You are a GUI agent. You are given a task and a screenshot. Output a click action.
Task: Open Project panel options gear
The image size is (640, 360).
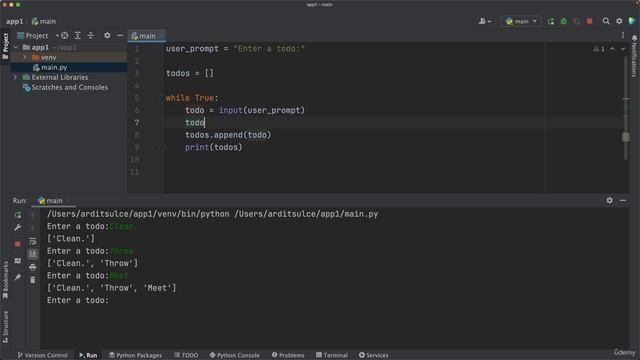tap(107, 36)
